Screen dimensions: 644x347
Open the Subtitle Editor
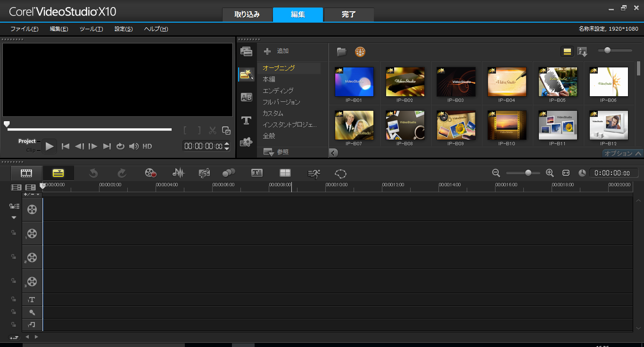pos(257,173)
